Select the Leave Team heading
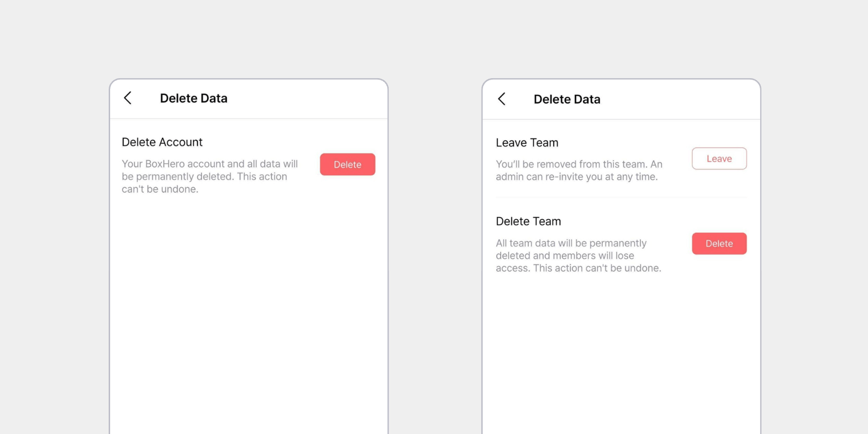This screenshot has width=868, height=434. pyautogui.click(x=527, y=143)
